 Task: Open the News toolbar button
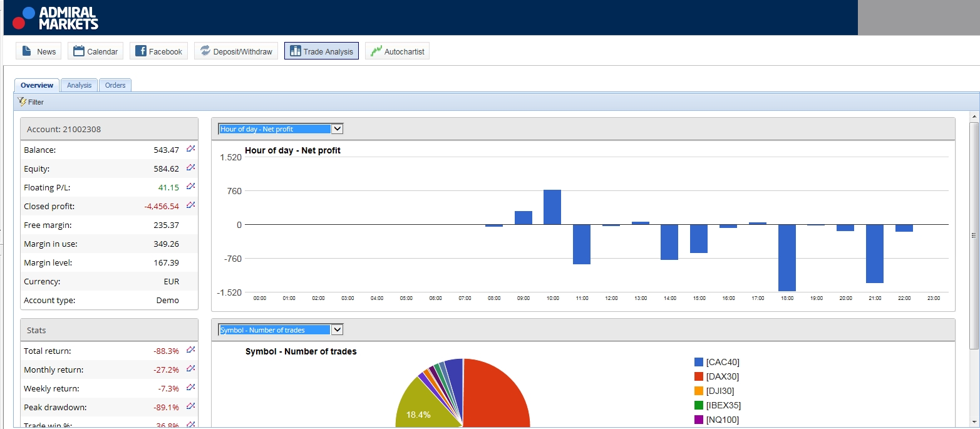coord(39,51)
